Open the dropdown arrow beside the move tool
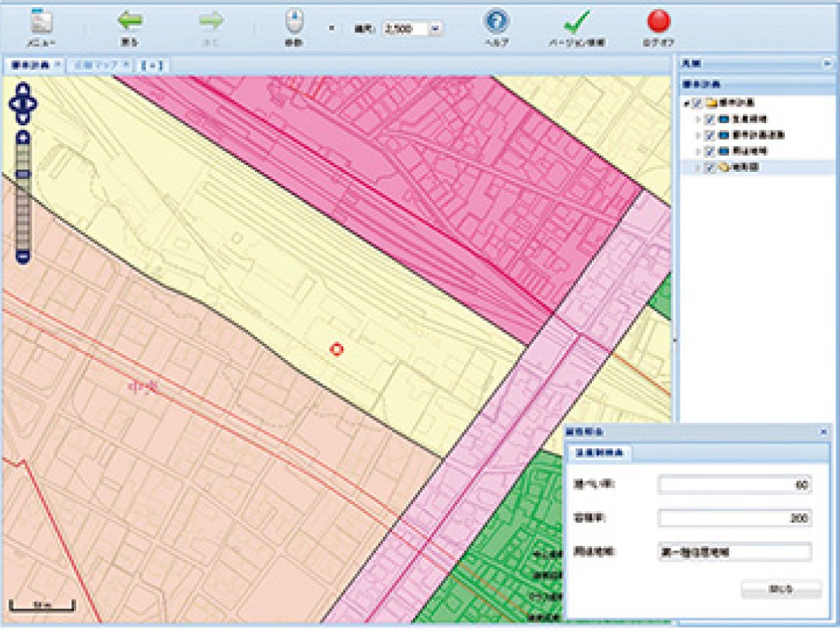Viewport: 840px width, 630px height. click(331, 28)
